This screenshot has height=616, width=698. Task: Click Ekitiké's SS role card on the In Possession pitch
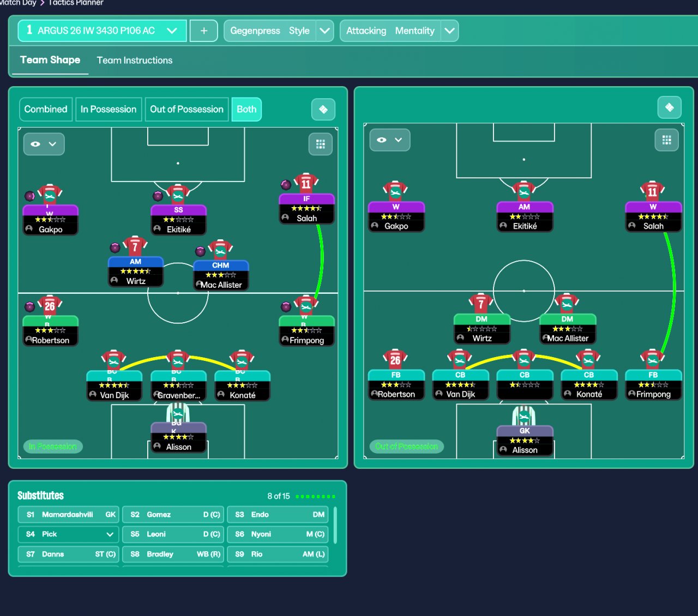179,220
